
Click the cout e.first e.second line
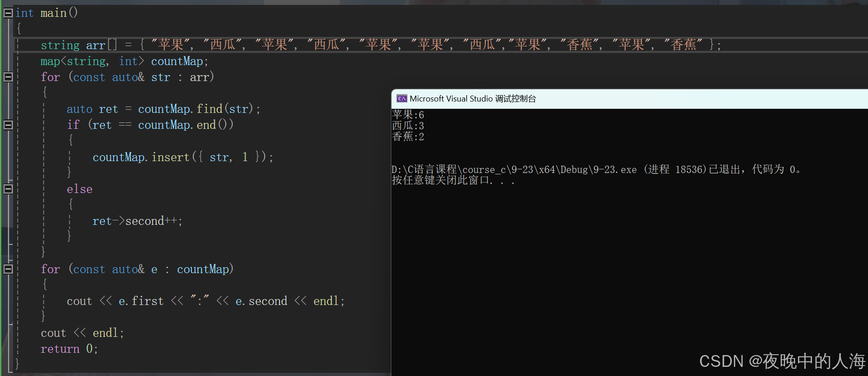tap(206, 301)
